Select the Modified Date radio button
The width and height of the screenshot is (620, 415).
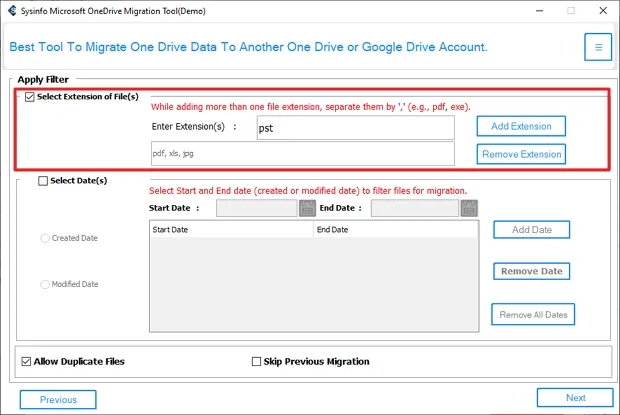coord(46,284)
